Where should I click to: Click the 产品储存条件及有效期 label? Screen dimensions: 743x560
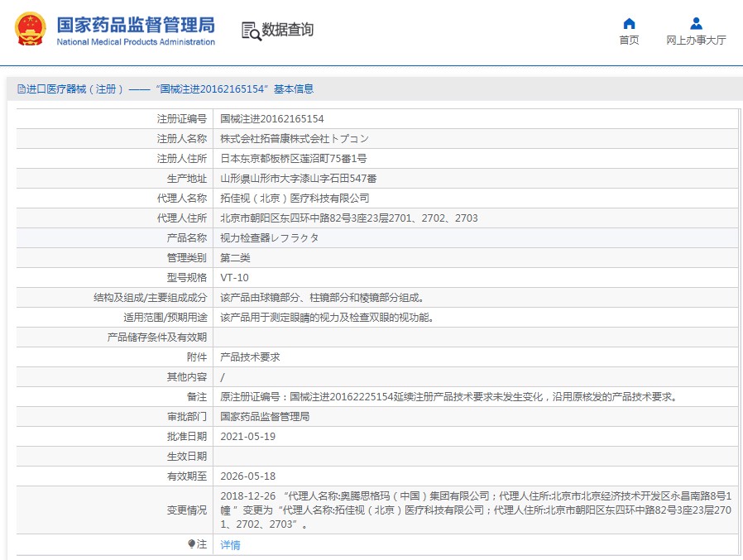pos(157,337)
